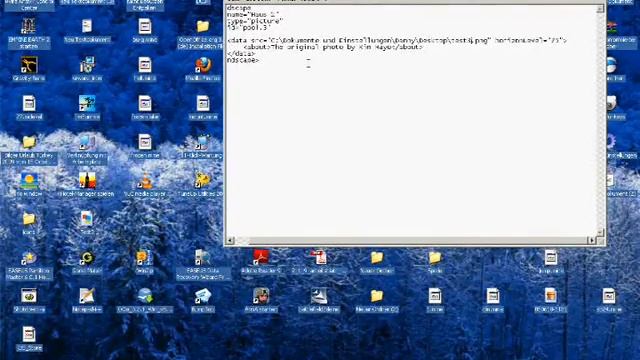Select the colorful document icon on desktop
The width and height of the screenshot is (640, 360).
coord(87,219)
